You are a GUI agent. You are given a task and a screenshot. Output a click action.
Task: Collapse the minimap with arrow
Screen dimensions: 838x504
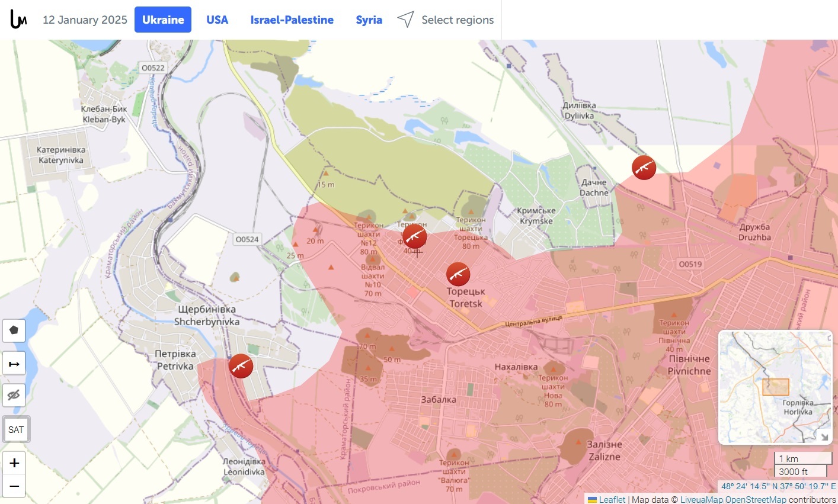[824, 436]
